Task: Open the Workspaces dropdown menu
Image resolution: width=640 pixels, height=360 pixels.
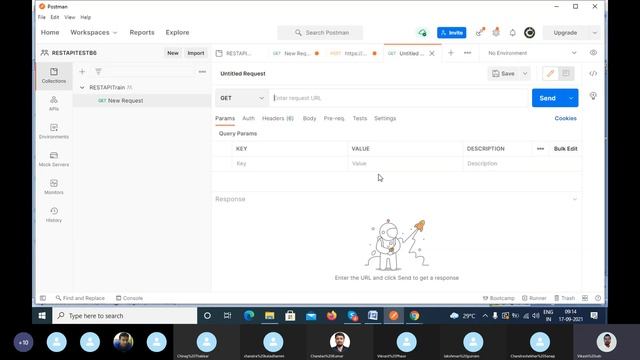Action: [93, 32]
